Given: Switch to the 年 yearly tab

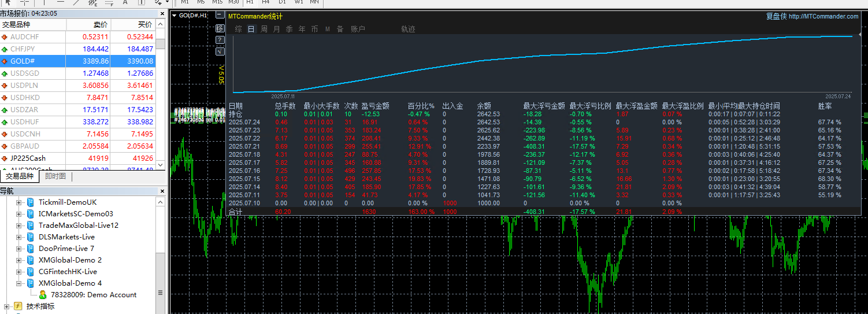Looking at the screenshot, I should coord(302,29).
